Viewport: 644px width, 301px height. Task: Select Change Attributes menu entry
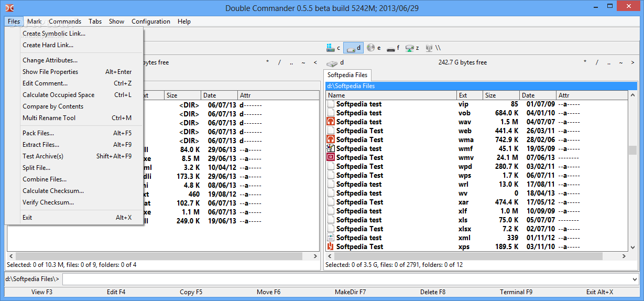tap(74, 60)
